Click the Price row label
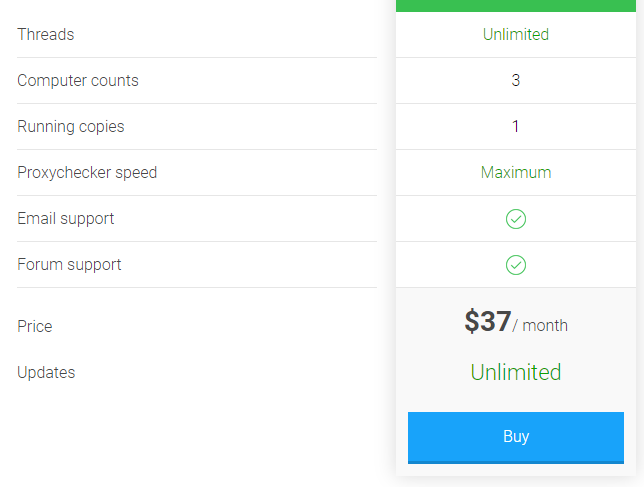 click(x=35, y=326)
